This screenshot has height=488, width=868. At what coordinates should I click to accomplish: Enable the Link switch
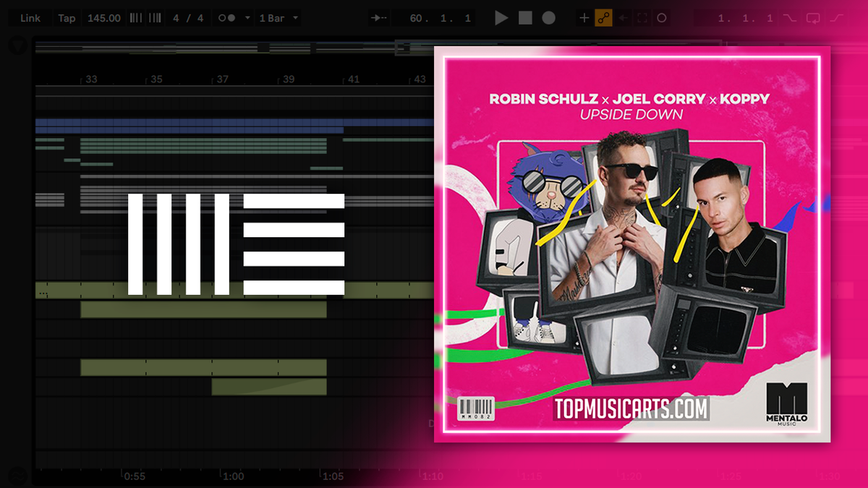point(30,17)
